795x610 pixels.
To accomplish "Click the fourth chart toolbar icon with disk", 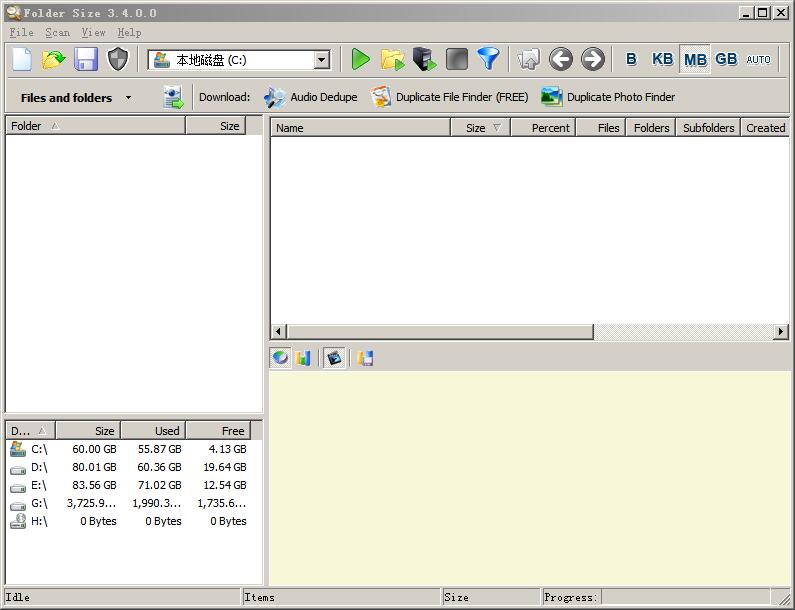I will coord(365,358).
